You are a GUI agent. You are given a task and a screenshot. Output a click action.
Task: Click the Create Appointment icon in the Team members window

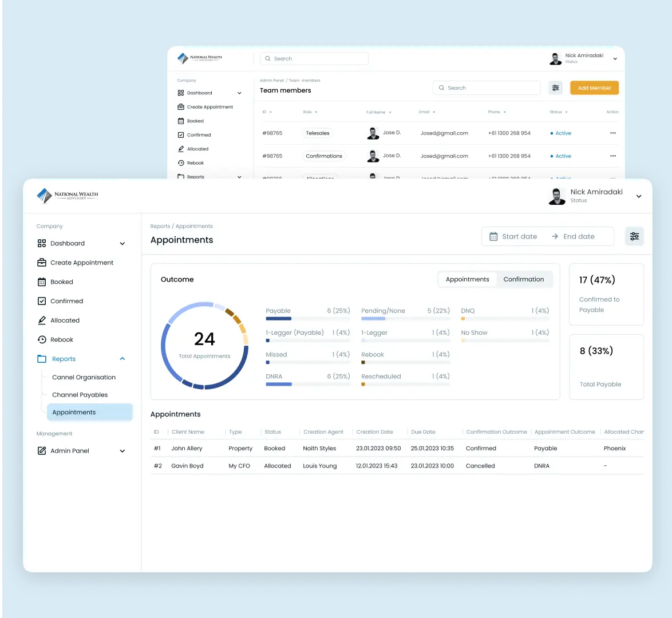[x=181, y=107]
